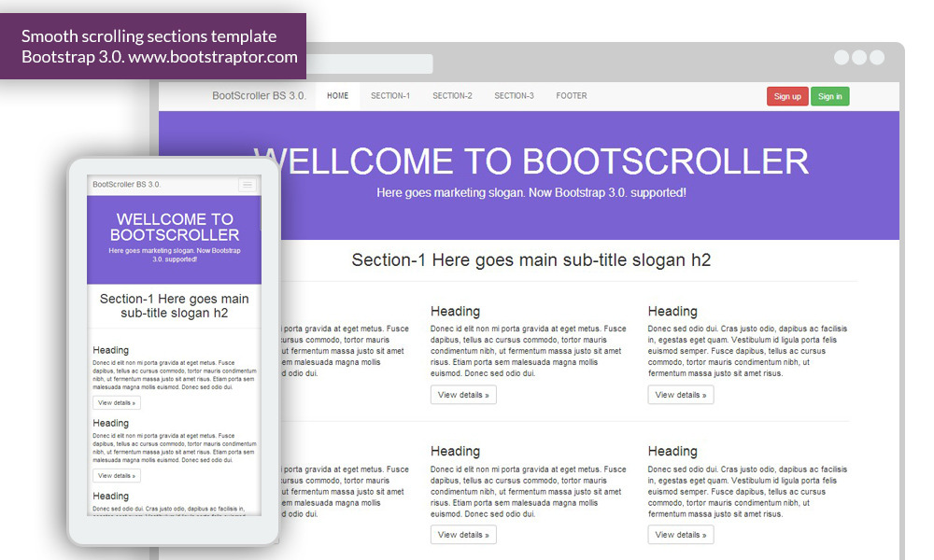Tap the BootScroller brand in mobile preview
The height and width of the screenshot is (560, 934).
pyautogui.click(x=127, y=185)
